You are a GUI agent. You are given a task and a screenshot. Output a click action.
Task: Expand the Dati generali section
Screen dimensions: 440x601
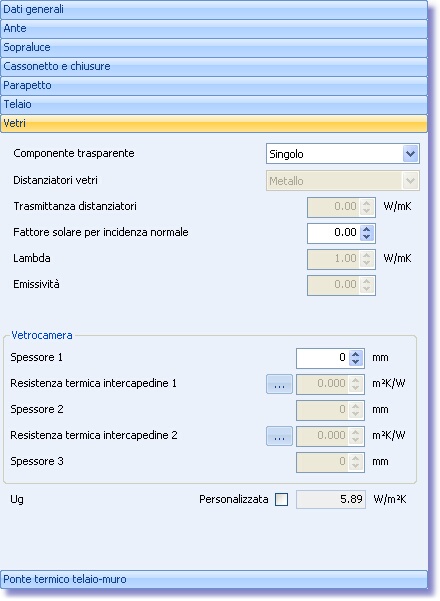[x=214, y=10]
